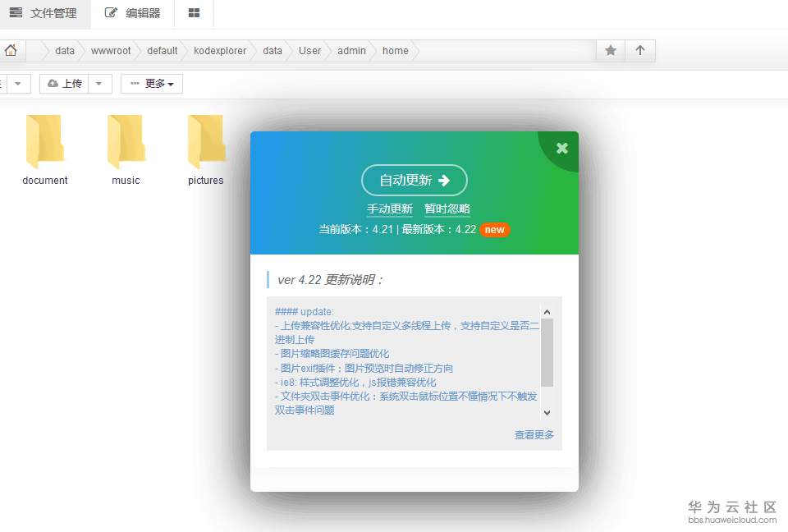The height and width of the screenshot is (532, 788).
Task: Click the orange new badge
Action: 495,230
